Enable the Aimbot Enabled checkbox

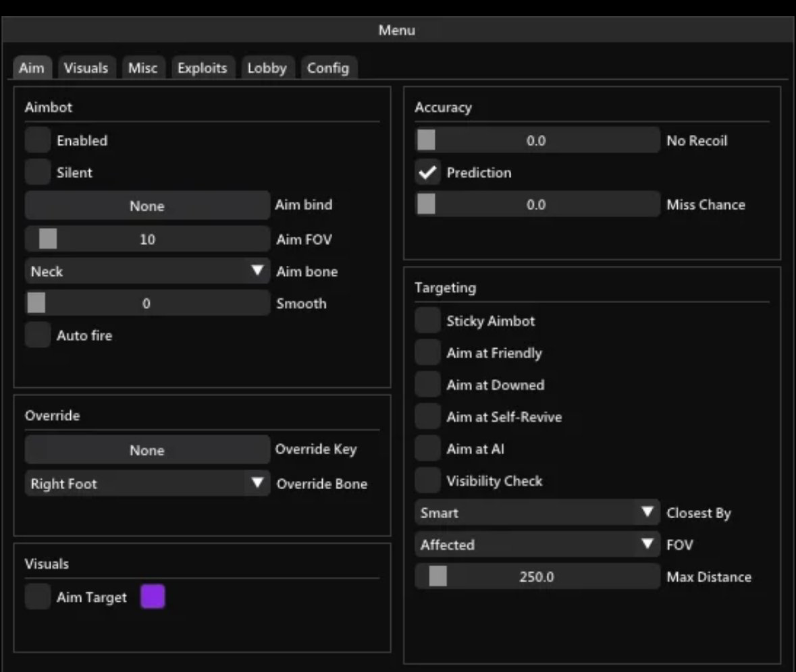[x=38, y=140]
